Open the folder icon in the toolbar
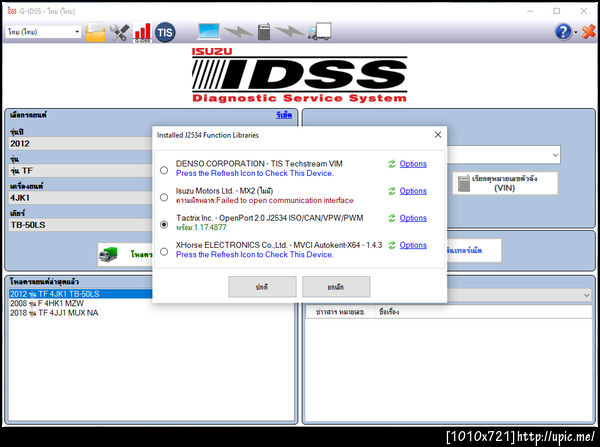This screenshot has width=600, height=447. 95,32
